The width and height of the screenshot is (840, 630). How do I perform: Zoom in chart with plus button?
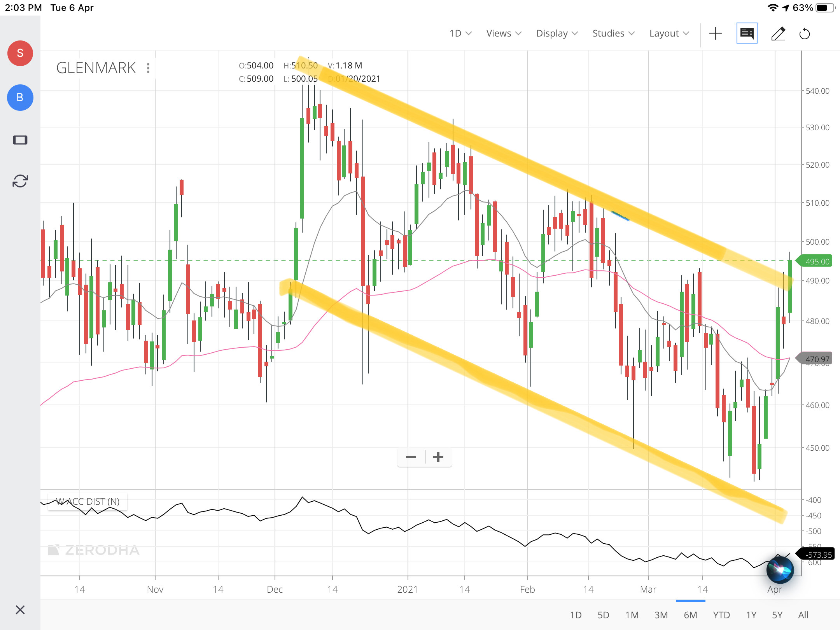pyautogui.click(x=438, y=457)
